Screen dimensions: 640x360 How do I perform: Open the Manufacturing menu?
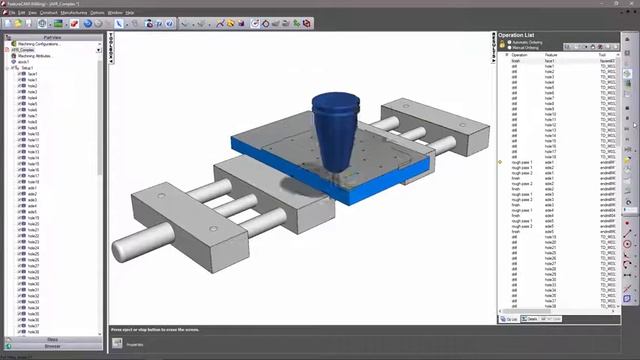pyautogui.click(x=74, y=13)
